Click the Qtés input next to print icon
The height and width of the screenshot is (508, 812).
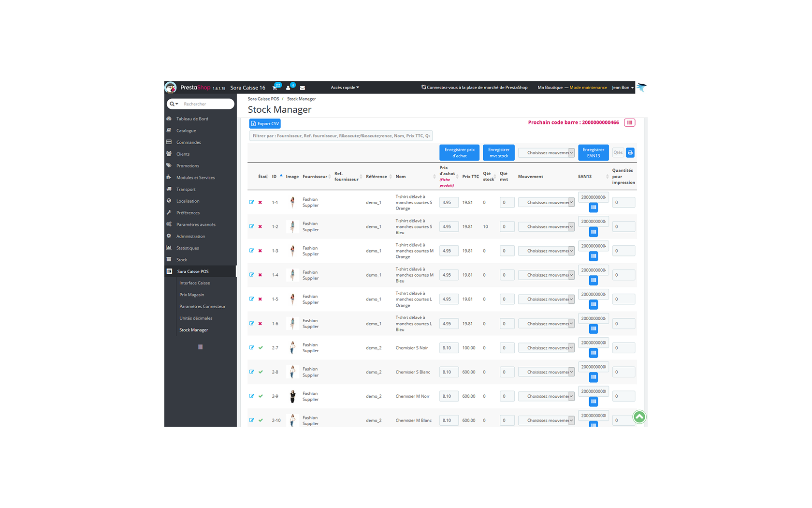[x=618, y=152]
